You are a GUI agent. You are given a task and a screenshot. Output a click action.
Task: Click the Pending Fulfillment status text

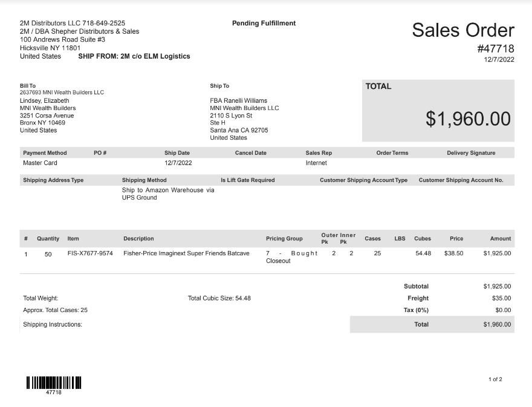pyautogui.click(x=264, y=23)
